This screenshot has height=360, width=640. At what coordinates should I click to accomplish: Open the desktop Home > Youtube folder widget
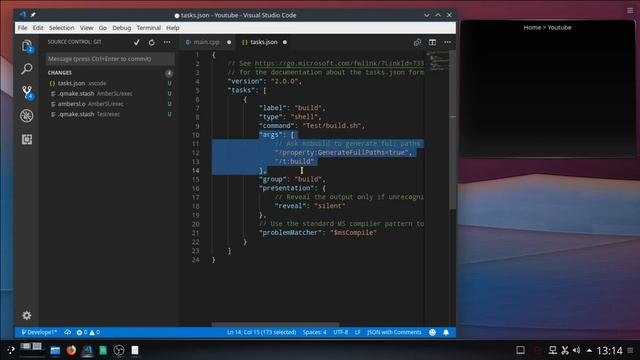point(548,88)
